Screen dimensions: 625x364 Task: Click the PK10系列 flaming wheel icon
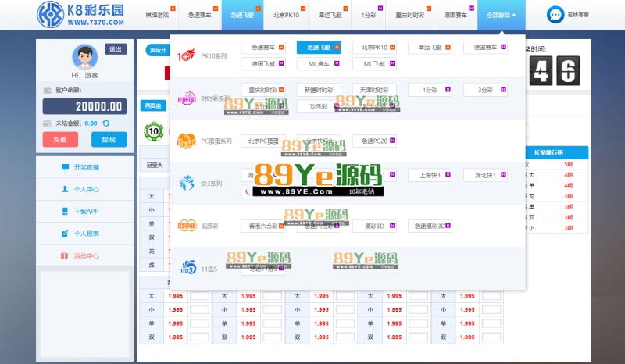(186, 55)
